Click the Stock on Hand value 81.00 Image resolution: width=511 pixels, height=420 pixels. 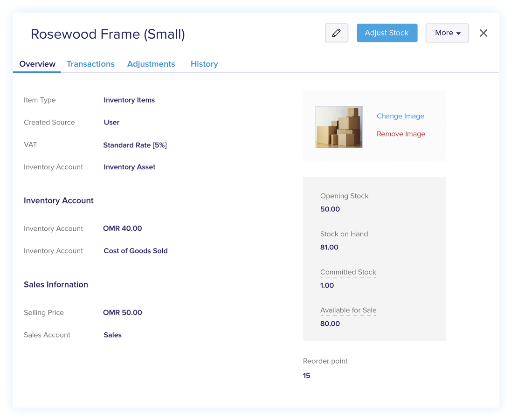click(x=329, y=248)
